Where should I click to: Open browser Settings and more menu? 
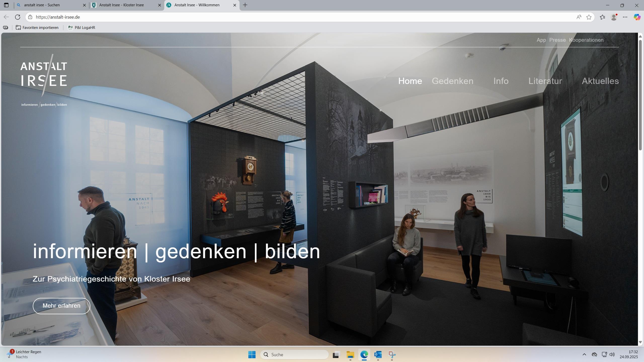click(x=625, y=17)
